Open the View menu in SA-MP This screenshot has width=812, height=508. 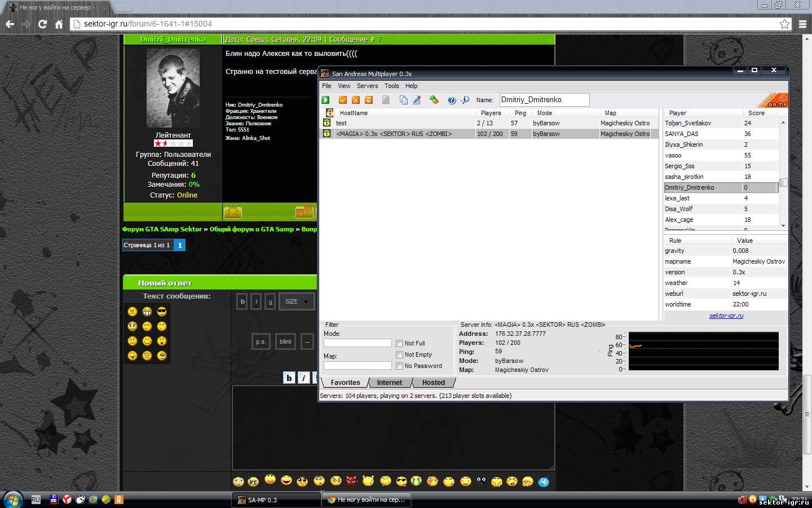tap(344, 86)
